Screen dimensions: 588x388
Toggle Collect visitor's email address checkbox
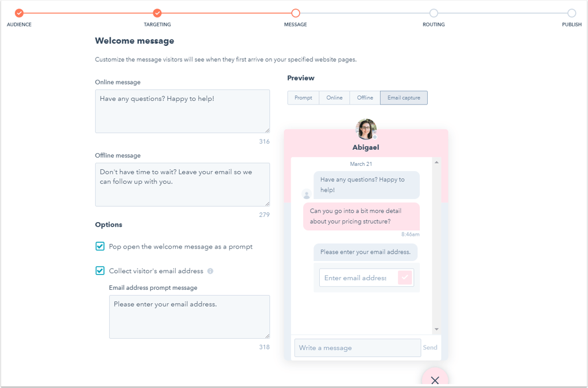(x=100, y=271)
